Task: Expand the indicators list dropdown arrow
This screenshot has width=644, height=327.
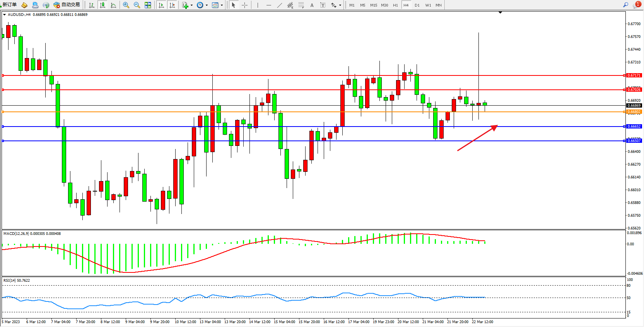Action: (191, 5)
